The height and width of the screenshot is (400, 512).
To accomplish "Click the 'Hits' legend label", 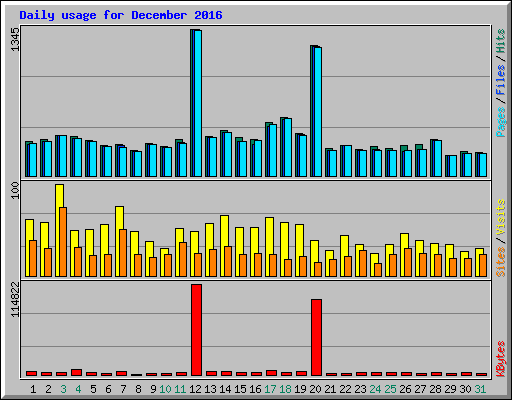I will click(x=500, y=41).
